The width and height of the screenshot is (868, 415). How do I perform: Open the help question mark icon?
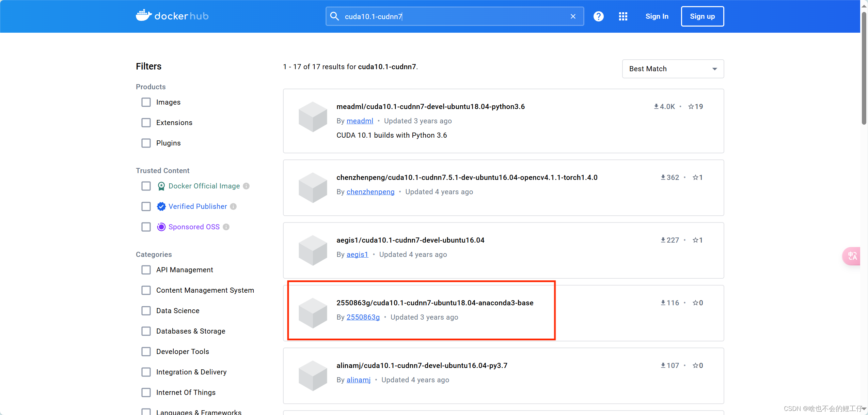(598, 16)
